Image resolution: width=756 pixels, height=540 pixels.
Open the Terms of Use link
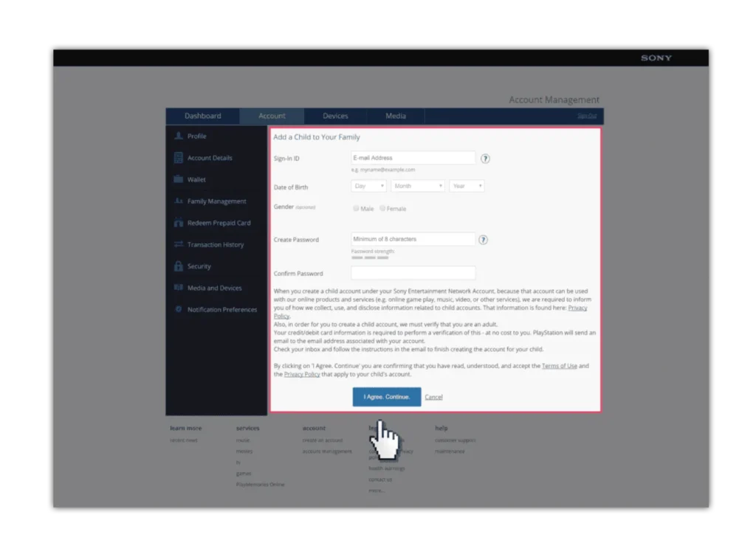coord(559,367)
